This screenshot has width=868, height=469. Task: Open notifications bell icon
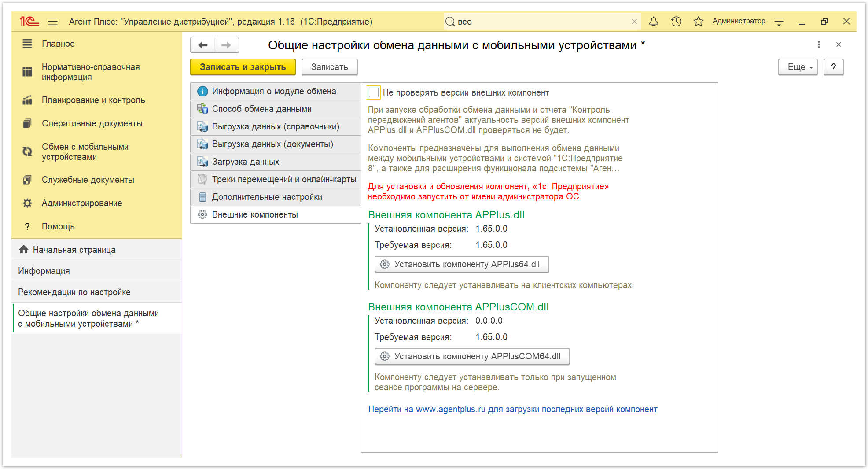coord(654,21)
